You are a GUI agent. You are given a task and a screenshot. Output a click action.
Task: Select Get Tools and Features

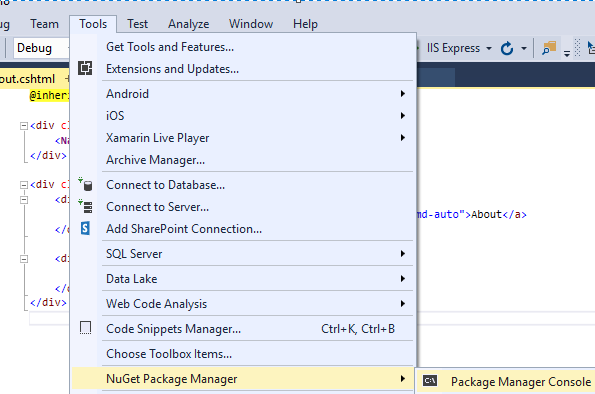pyautogui.click(x=243, y=47)
